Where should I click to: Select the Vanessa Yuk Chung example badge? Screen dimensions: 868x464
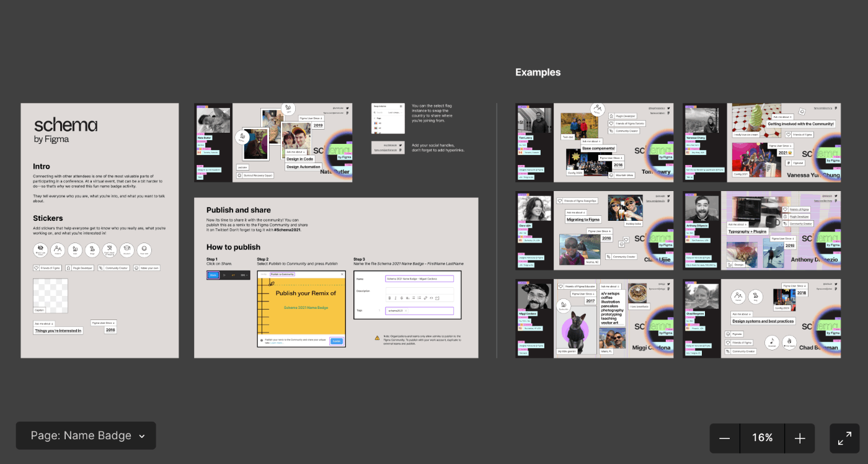click(762, 143)
